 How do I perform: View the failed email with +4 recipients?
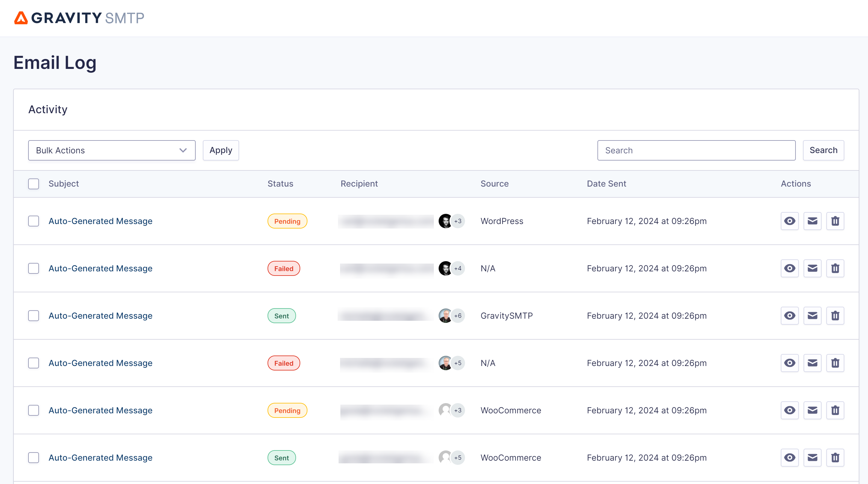(x=789, y=268)
